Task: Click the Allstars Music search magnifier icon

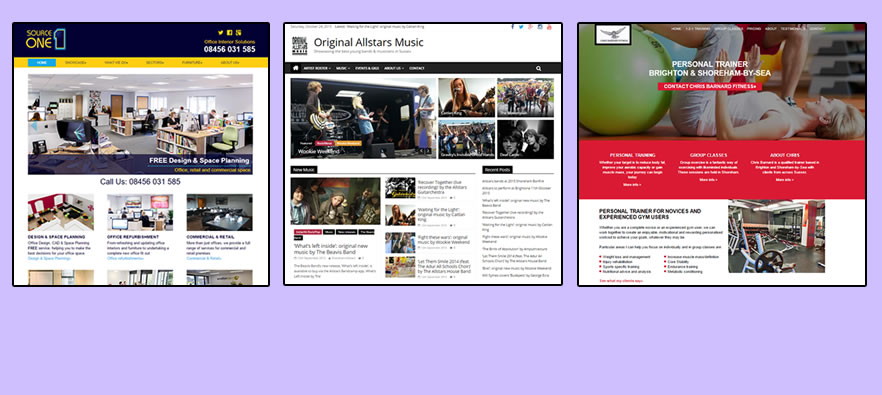Action: coord(538,68)
